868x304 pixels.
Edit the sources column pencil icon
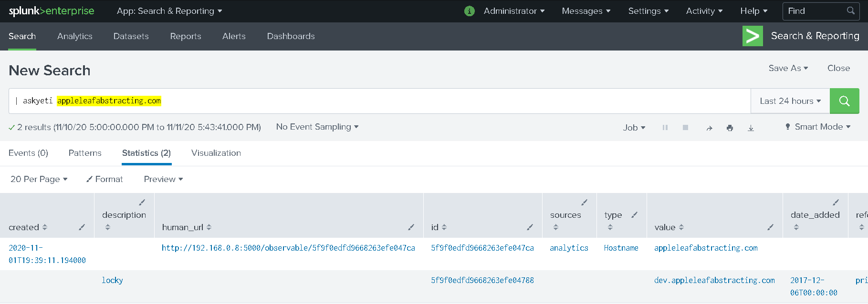point(584,203)
